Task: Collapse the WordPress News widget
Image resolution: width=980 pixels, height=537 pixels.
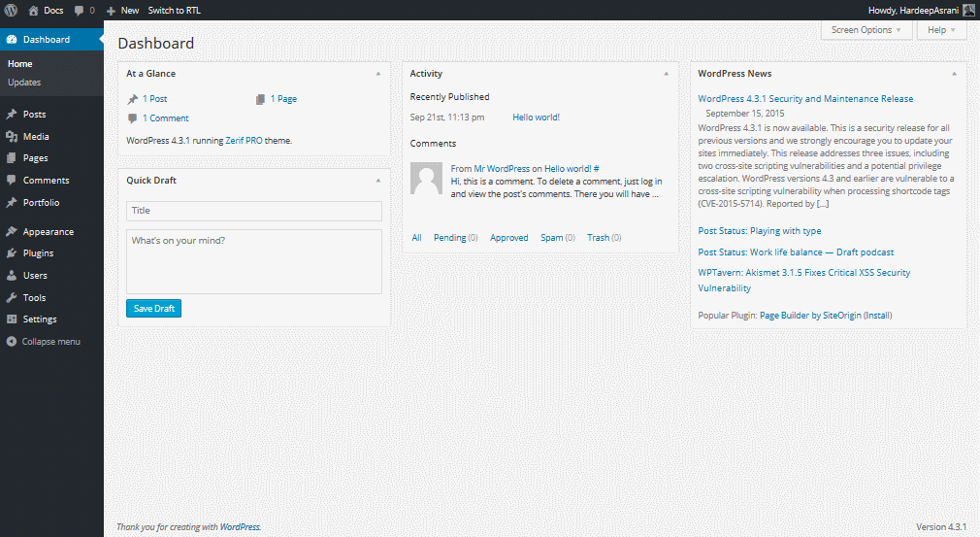Action: pos(954,74)
